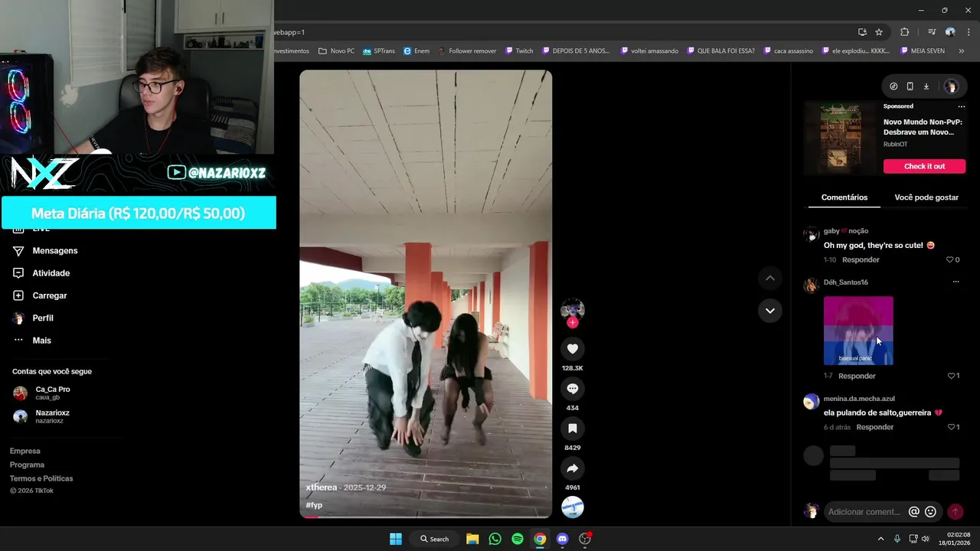980x551 pixels.
Task: Like Déh_Santos16's comment heart
Action: click(951, 376)
